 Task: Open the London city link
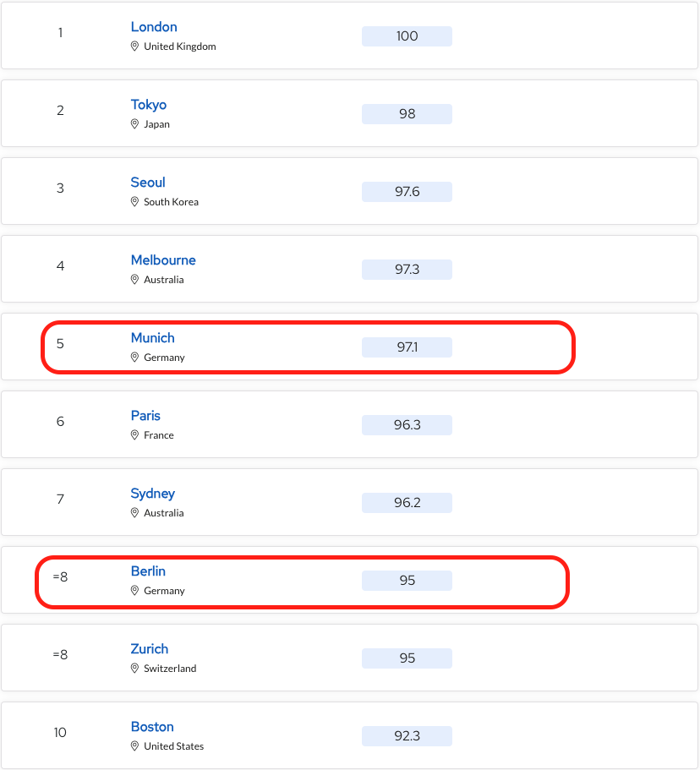coord(154,27)
